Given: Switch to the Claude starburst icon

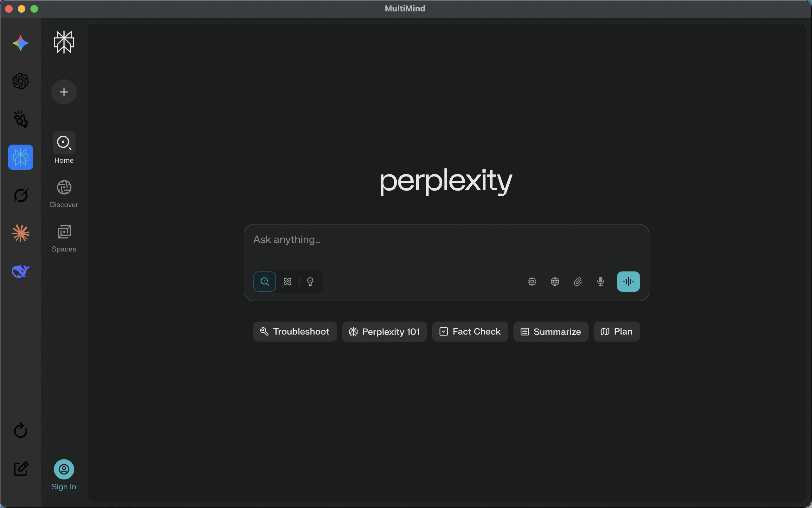Looking at the screenshot, I should [21, 233].
